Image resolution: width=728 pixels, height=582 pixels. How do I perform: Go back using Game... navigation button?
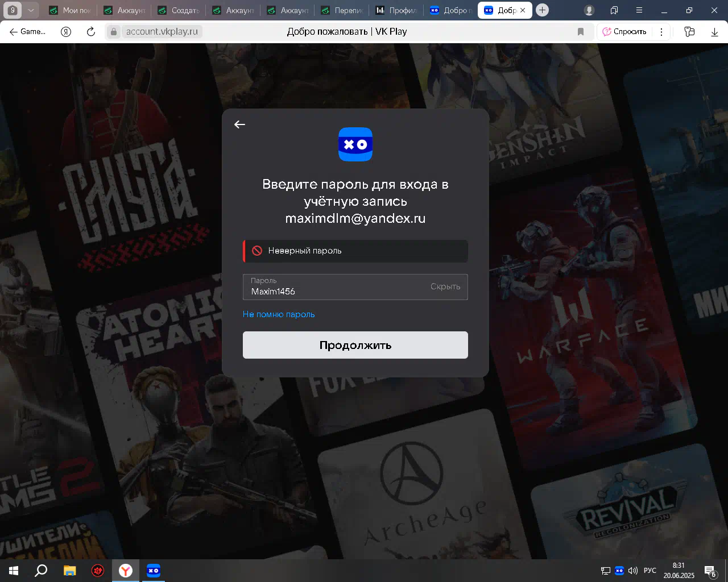point(27,32)
